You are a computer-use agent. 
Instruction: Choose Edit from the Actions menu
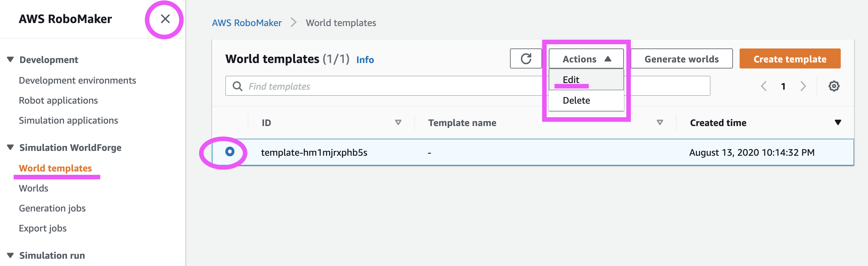click(586, 80)
